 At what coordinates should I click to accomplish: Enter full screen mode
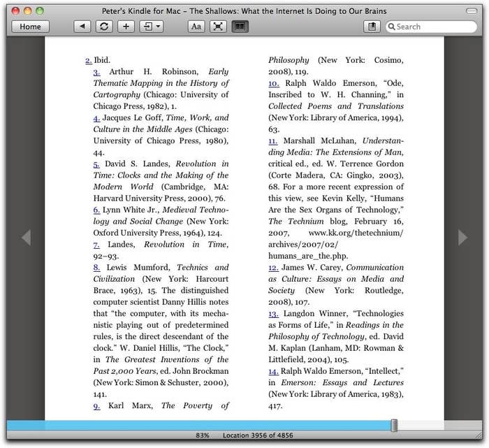(x=218, y=27)
